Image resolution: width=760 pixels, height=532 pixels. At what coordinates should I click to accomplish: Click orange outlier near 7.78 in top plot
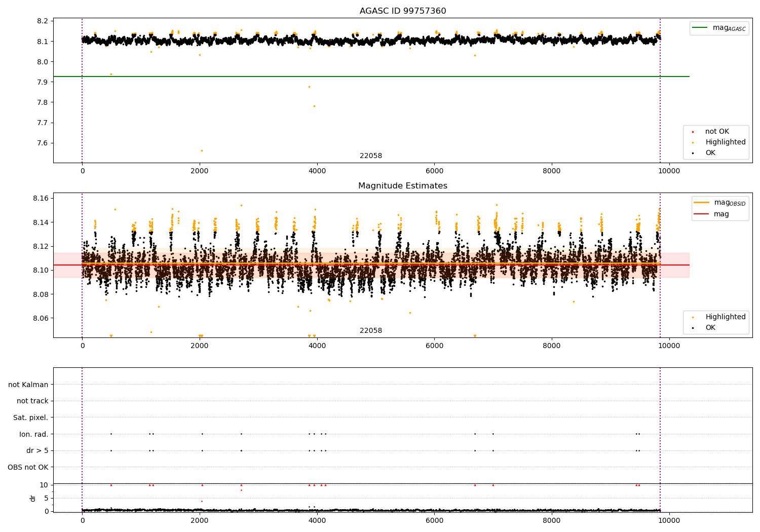click(314, 106)
